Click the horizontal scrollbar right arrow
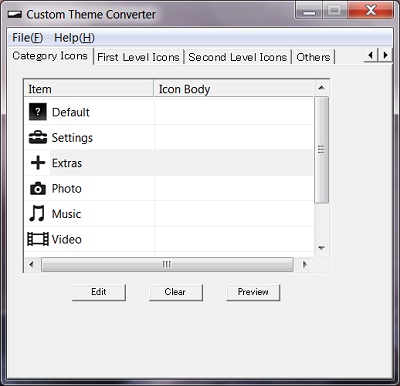The height and width of the screenshot is (386, 400). (x=304, y=265)
